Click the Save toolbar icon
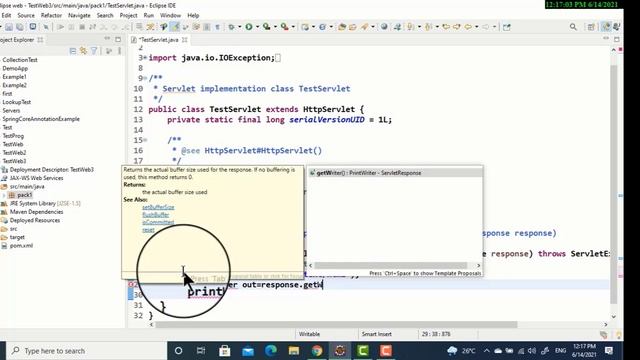Screen dimensions: 640x360 [9, 27]
